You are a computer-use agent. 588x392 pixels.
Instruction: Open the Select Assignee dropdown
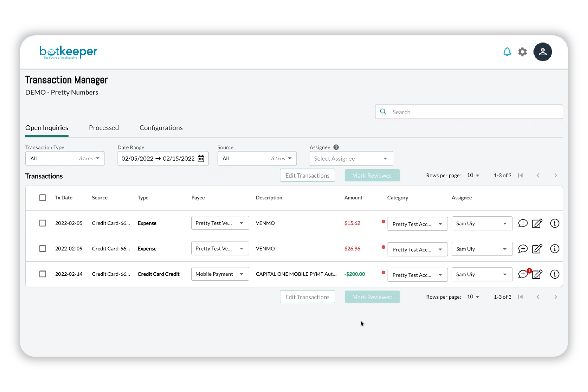[x=351, y=158]
